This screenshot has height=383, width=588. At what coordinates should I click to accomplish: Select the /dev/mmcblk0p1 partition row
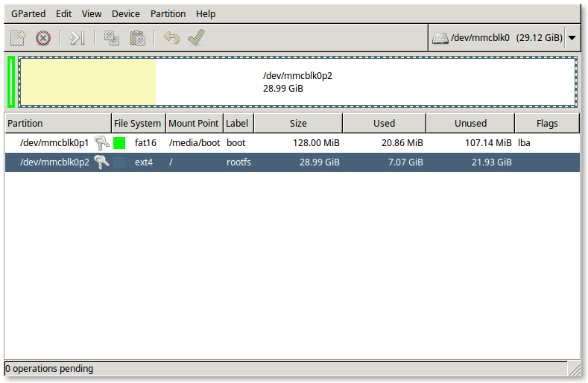pyautogui.click(x=292, y=143)
